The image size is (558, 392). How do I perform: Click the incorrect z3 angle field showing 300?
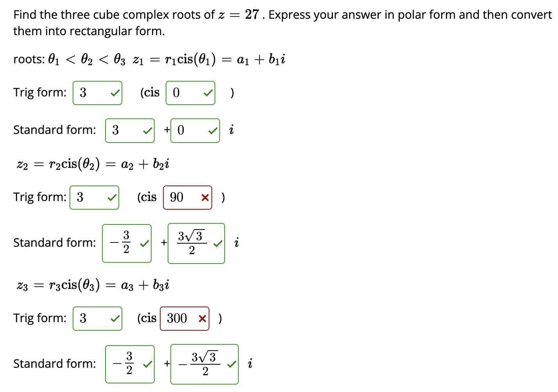184,319
